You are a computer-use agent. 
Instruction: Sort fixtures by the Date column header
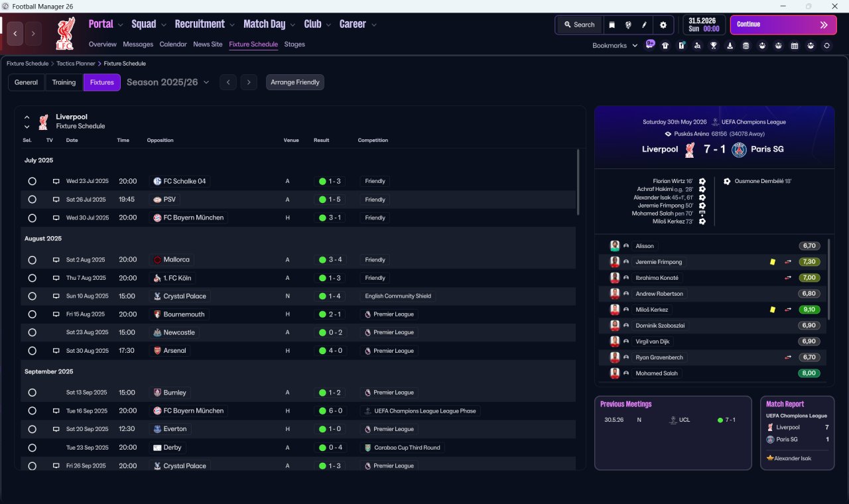(72, 140)
